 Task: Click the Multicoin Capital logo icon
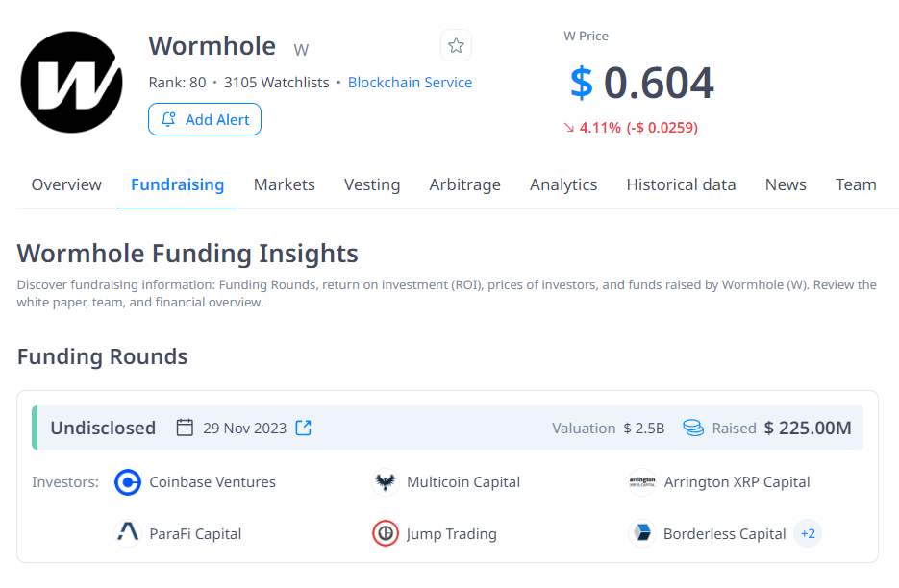(x=386, y=482)
